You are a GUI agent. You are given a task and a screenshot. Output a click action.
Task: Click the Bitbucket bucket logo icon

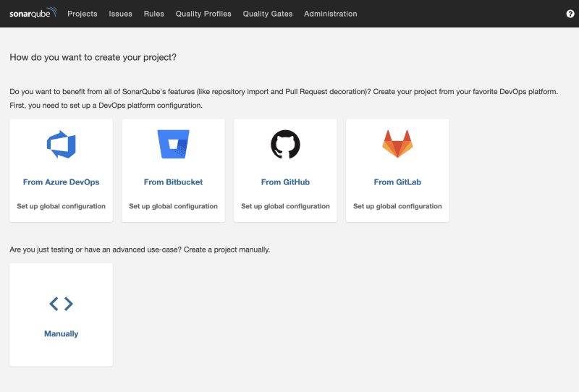click(x=173, y=144)
